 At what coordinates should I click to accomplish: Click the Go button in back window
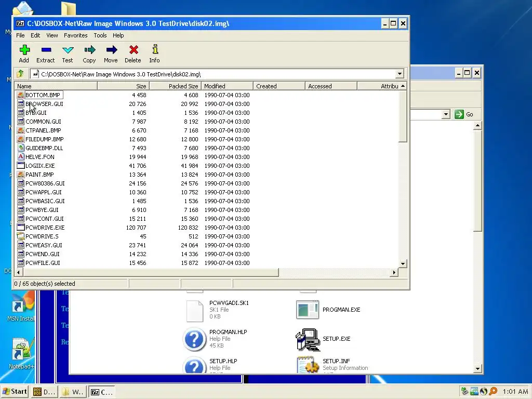(464, 114)
